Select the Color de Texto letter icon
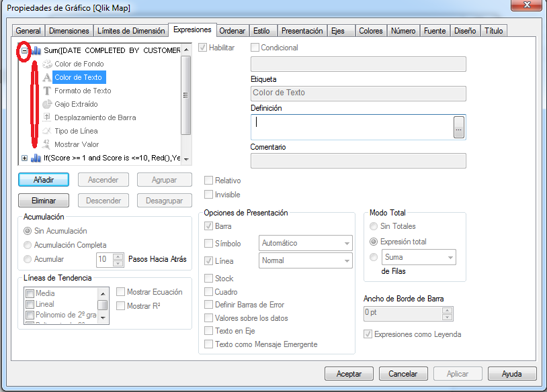Viewport: 547px width, 392px height. [x=47, y=77]
